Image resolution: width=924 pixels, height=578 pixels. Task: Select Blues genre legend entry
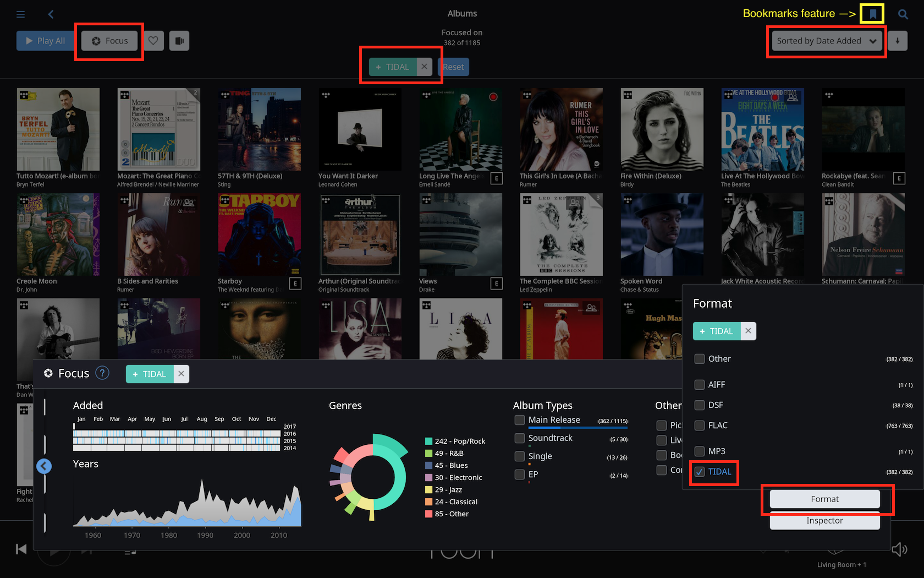click(x=447, y=465)
